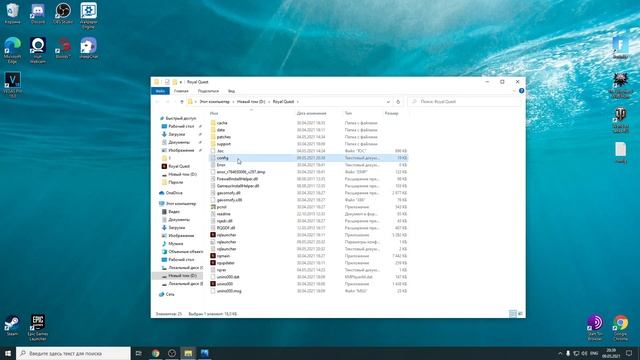Click Этот компьютер in the address breadcrumb
Viewport: 640px width, 360px height.
[x=214, y=102]
